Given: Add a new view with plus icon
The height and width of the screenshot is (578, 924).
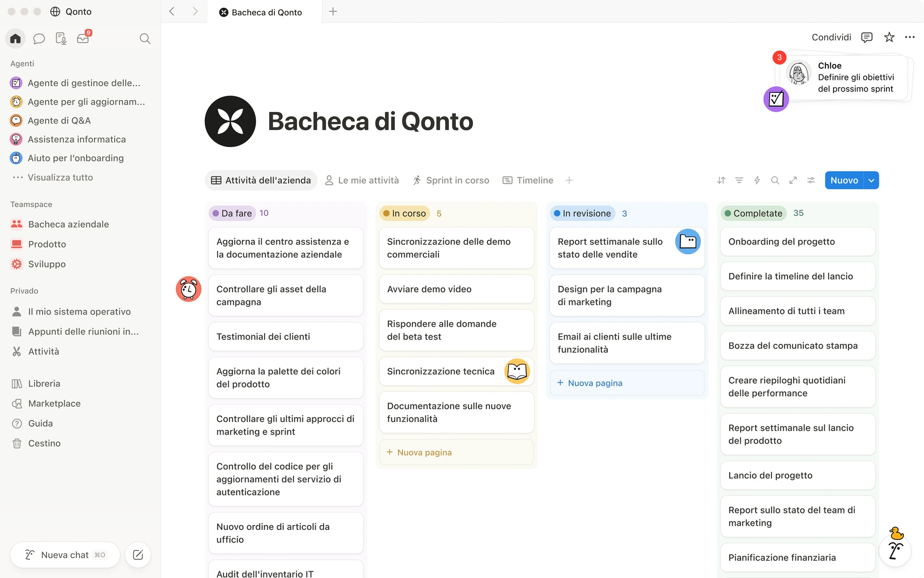Looking at the screenshot, I should [x=569, y=180].
